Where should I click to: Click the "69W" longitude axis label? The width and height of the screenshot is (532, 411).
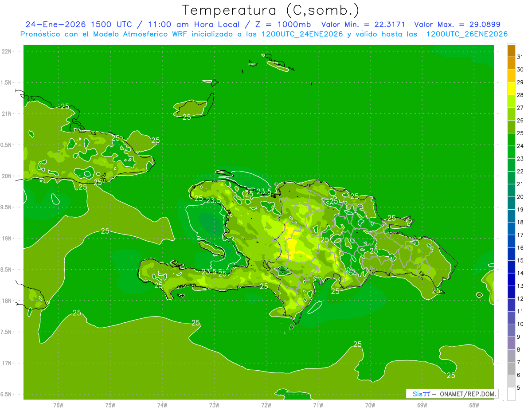point(422,405)
